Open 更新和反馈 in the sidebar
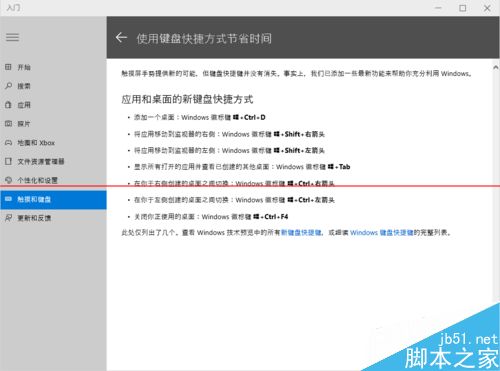The image size is (500, 371). point(53,218)
